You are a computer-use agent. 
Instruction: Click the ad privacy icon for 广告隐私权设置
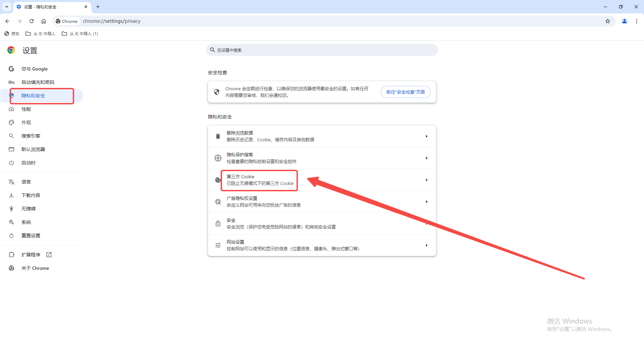pyautogui.click(x=218, y=202)
